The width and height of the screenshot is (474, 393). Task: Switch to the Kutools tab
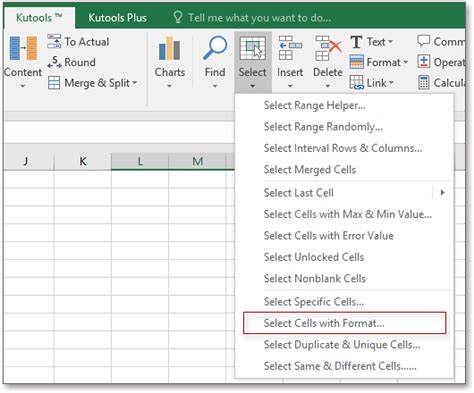(x=39, y=17)
